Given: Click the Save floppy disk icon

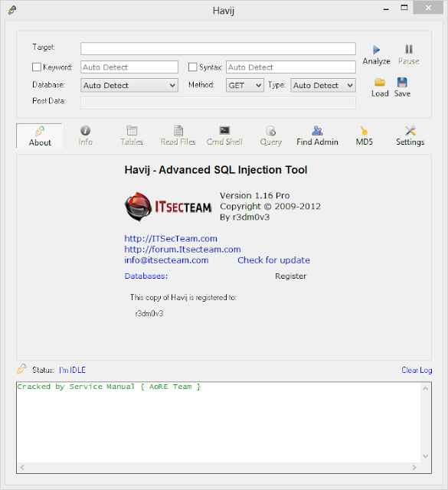Looking at the screenshot, I should 402,82.
